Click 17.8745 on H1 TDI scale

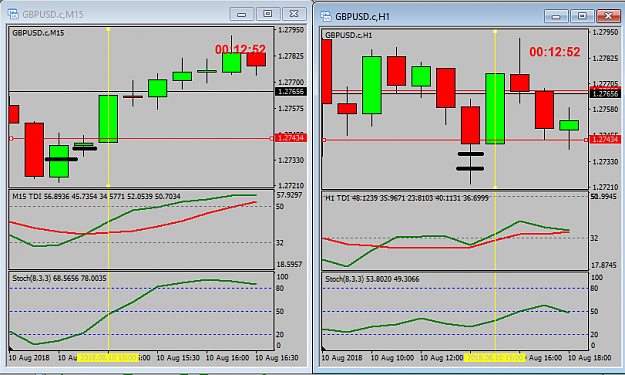(603, 265)
